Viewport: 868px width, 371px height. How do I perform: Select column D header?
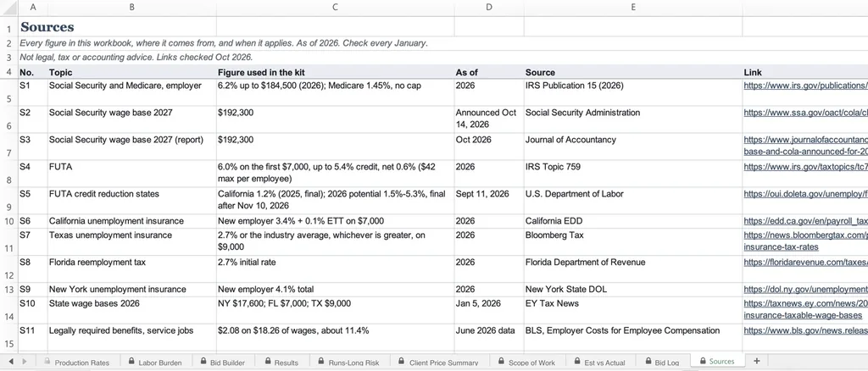[x=489, y=7]
